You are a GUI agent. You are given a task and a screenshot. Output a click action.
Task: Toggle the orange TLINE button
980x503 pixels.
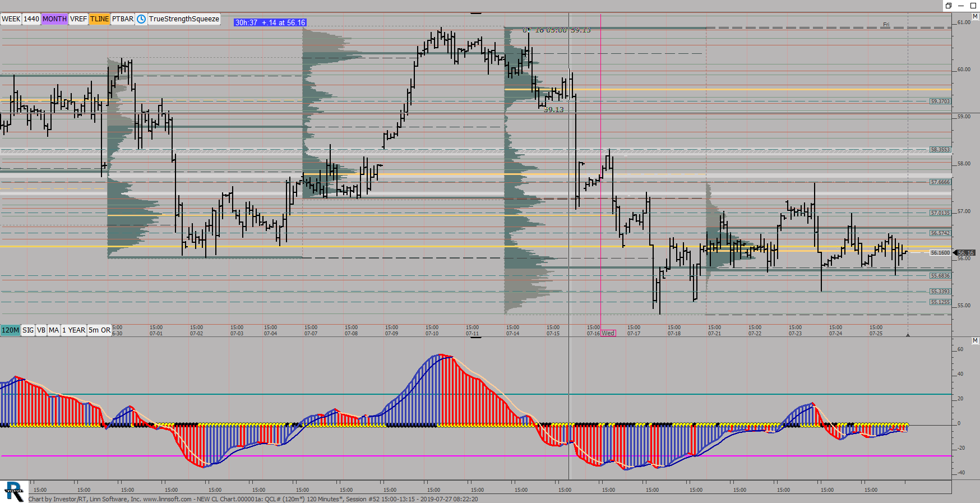[x=100, y=19]
